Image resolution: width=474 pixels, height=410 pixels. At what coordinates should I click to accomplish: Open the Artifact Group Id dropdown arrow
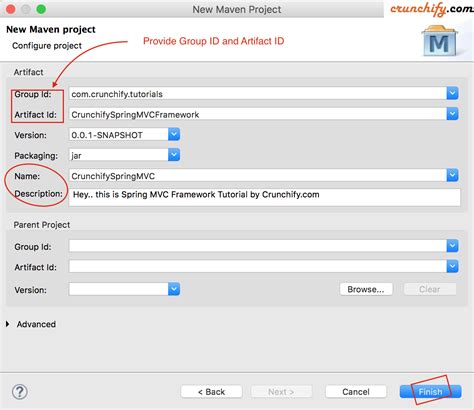(452, 93)
